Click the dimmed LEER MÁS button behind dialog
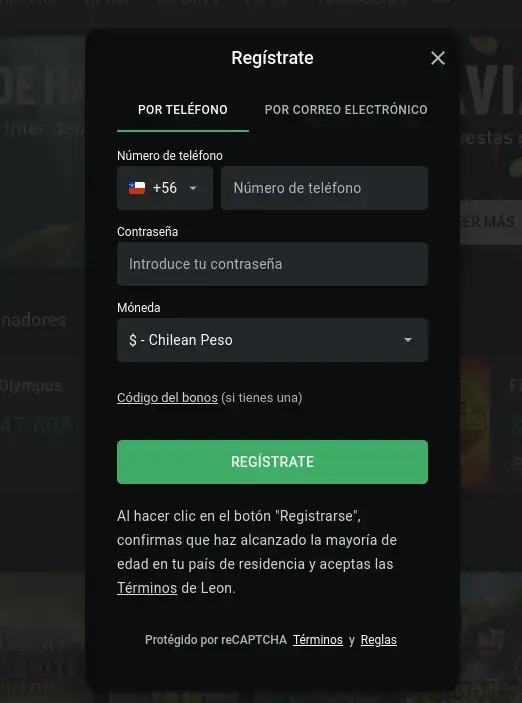Viewport: 522px width, 703px height. tap(491, 221)
